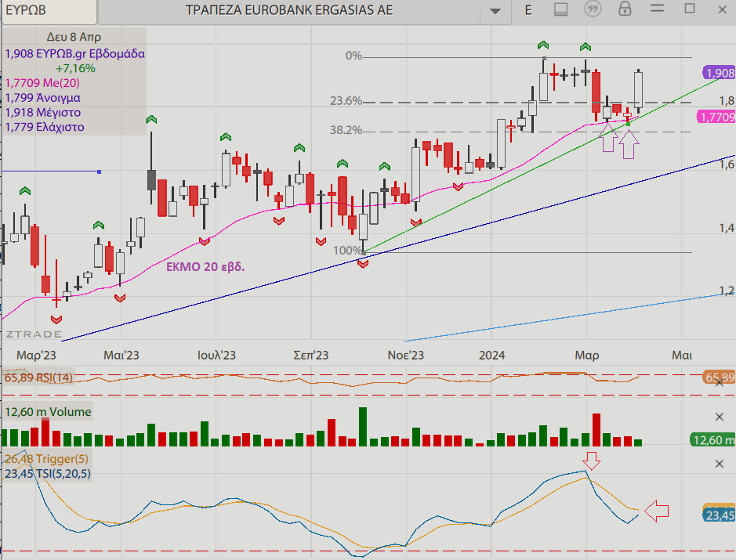736x560 pixels.
Task: Close the TSI indicator panel
Action: [719, 464]
